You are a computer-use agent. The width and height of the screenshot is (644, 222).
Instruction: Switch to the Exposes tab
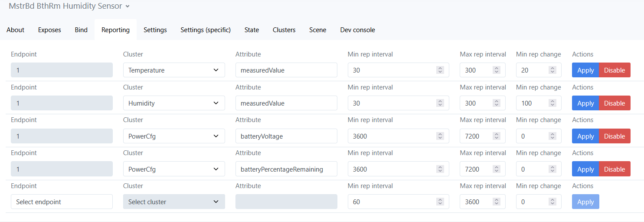[49, 30]
